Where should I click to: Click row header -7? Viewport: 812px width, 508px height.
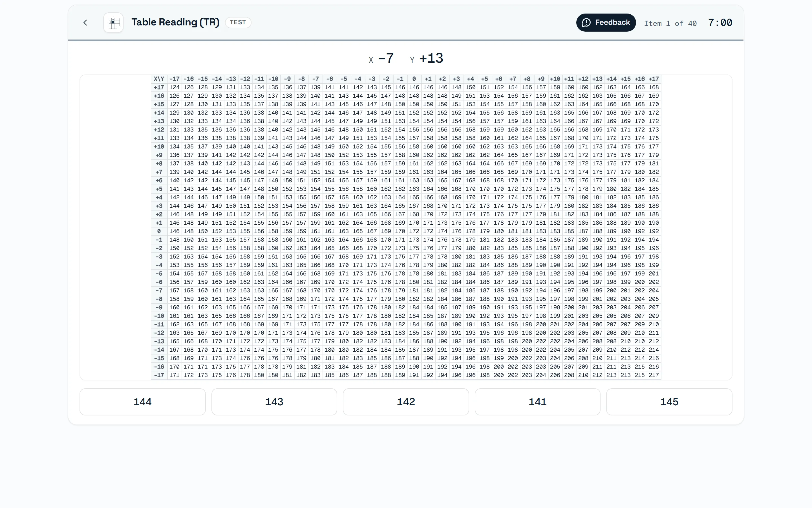[x=159, y=291]
